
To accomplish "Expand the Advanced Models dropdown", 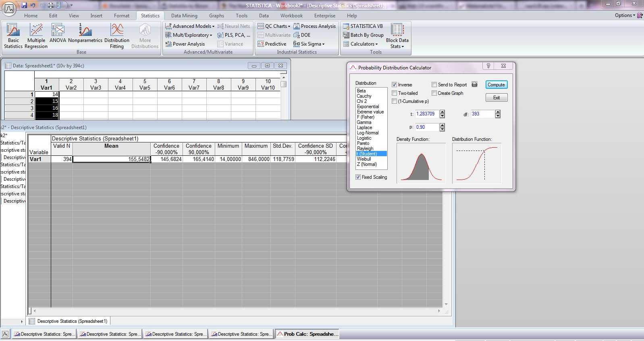I will pos(190,26).
